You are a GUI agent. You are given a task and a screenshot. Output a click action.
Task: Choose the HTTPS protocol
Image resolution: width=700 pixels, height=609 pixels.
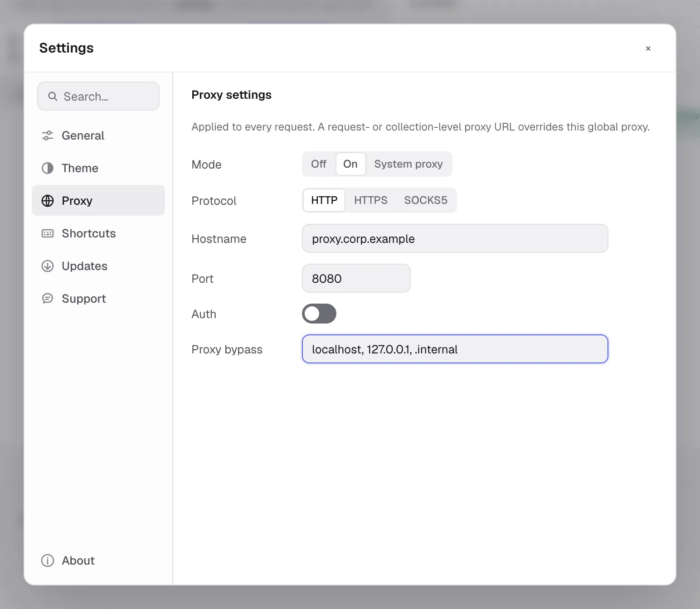point(371,200)
